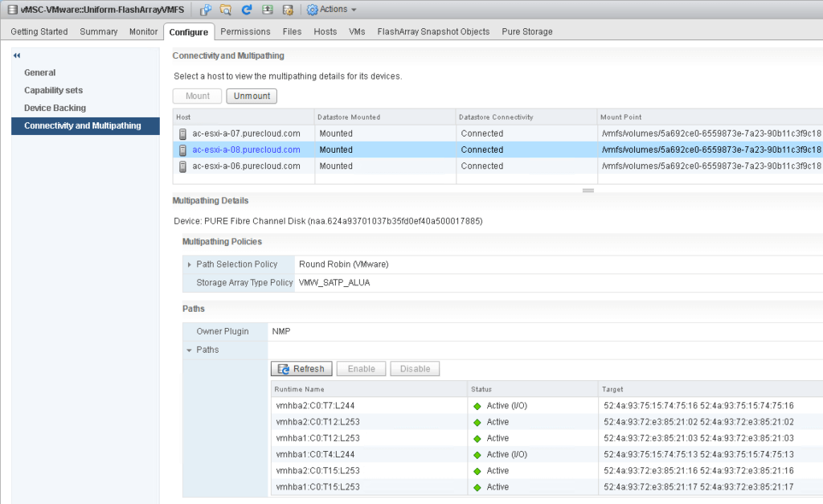Collapse the left navigation pane double-arrow

click(x=17, y=55)
